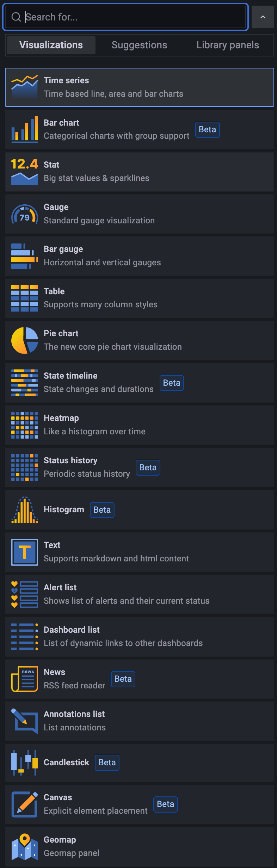
Task: Select the Heatmap grid icon
Action: [x=25, y=425]
